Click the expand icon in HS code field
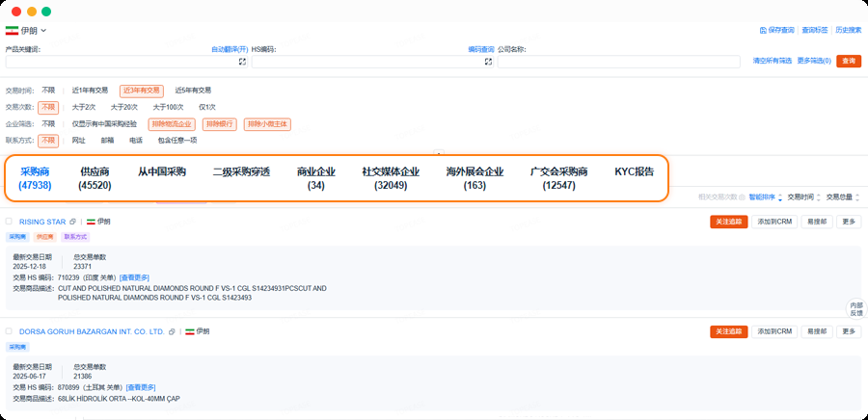The height and width of the screenshot is (420, 868). click(x=489, y=62)
